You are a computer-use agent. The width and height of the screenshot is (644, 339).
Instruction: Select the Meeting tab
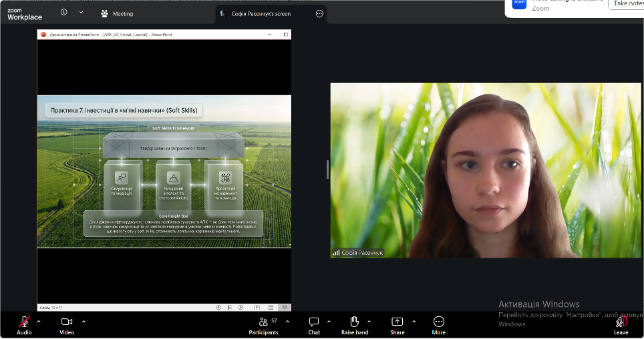click(117, 13)
